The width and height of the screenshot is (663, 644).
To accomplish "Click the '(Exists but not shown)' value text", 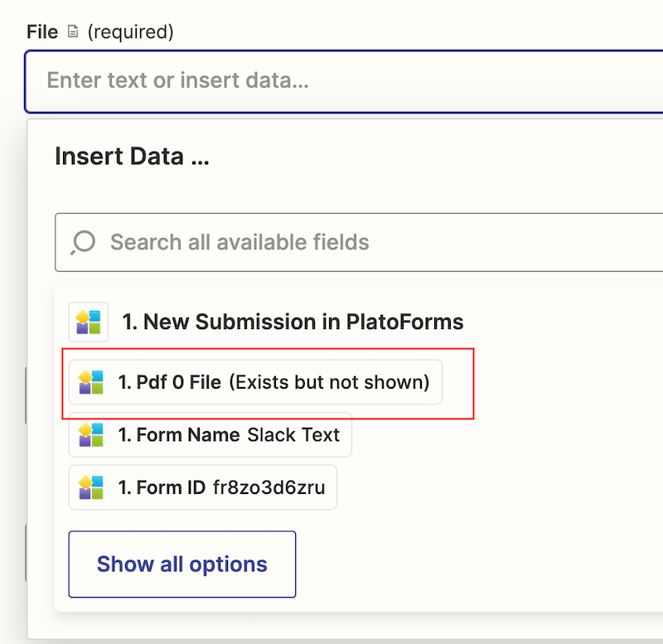I will [x=329, y=382].
